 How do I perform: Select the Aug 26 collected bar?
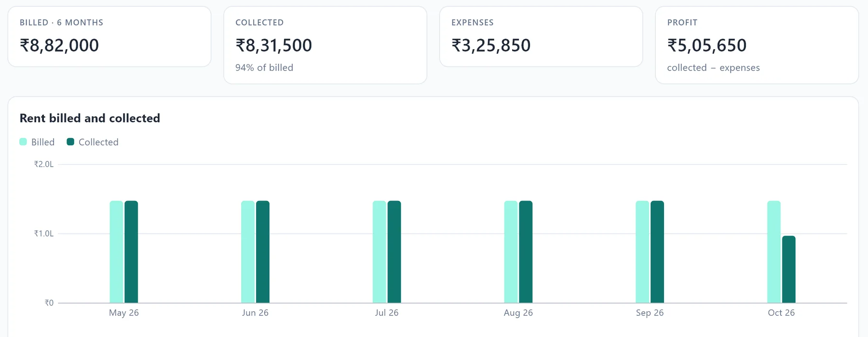coord(526,252)
